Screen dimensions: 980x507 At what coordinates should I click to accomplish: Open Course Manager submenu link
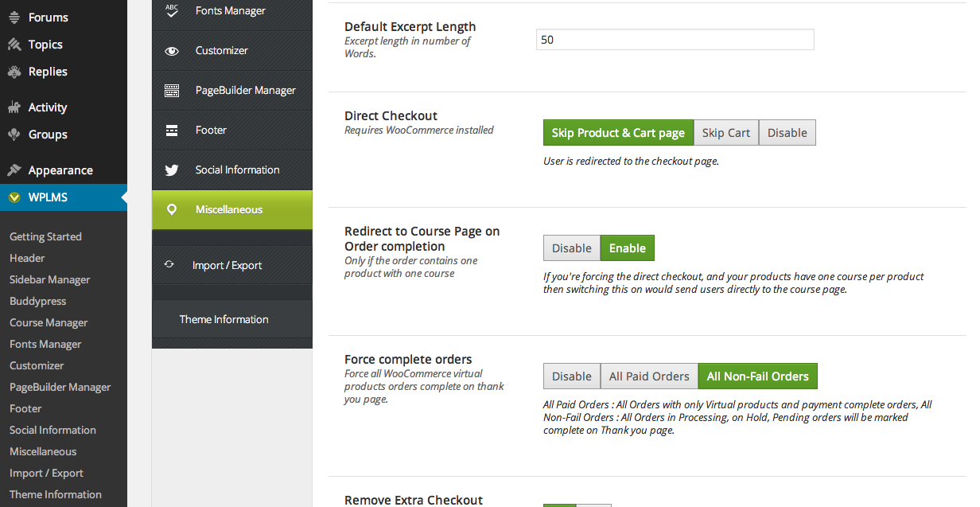point(49,322)
